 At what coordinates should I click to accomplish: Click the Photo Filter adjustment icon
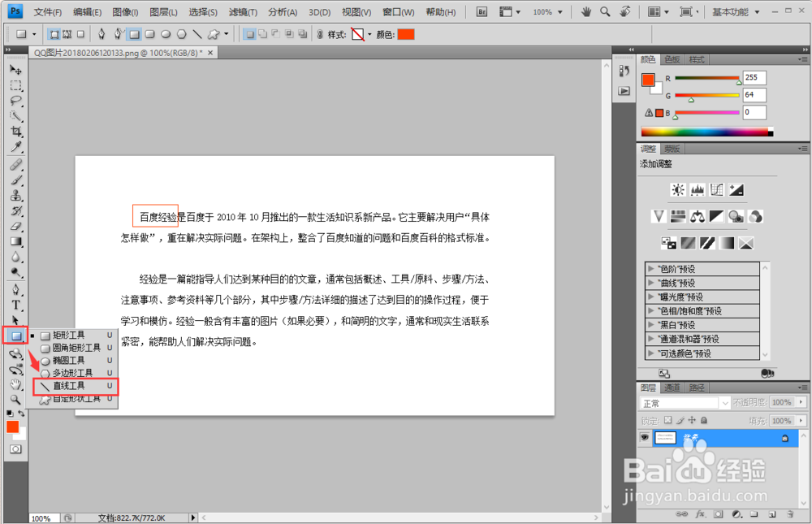[736, 216]
